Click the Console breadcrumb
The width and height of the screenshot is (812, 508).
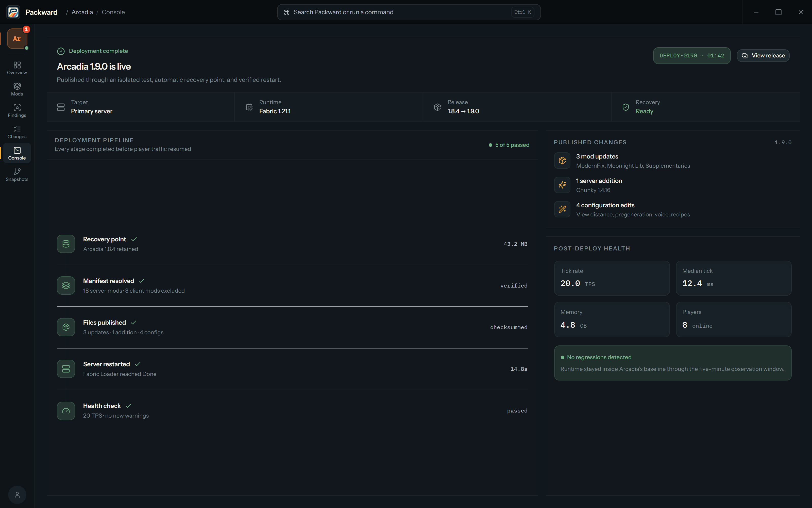pos(113,12)
